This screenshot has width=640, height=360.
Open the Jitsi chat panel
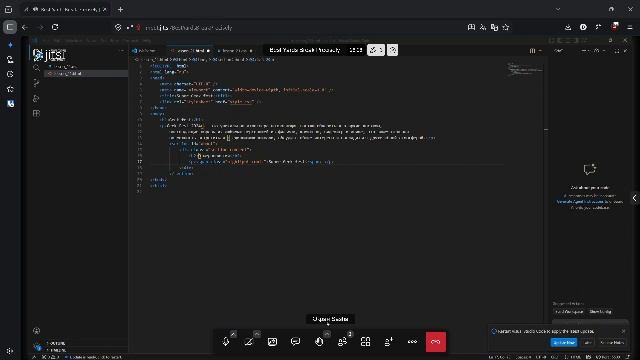[x=296, y=342]
